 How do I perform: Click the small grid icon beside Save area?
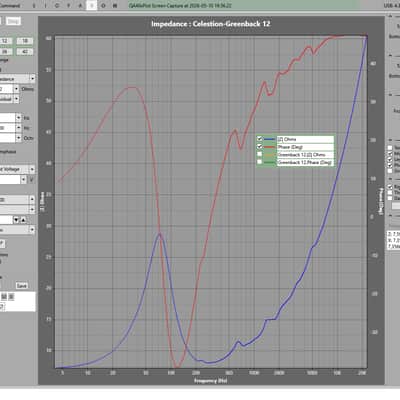[x=4, y=296]
